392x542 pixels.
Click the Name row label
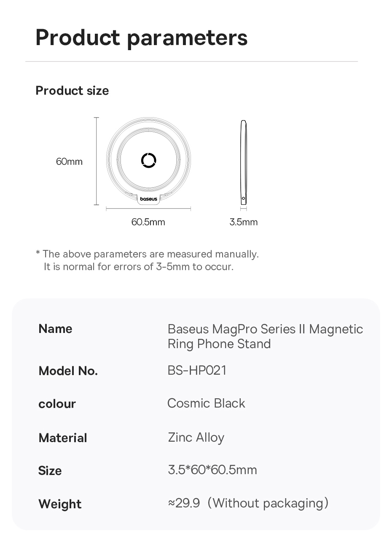point(55,329)
